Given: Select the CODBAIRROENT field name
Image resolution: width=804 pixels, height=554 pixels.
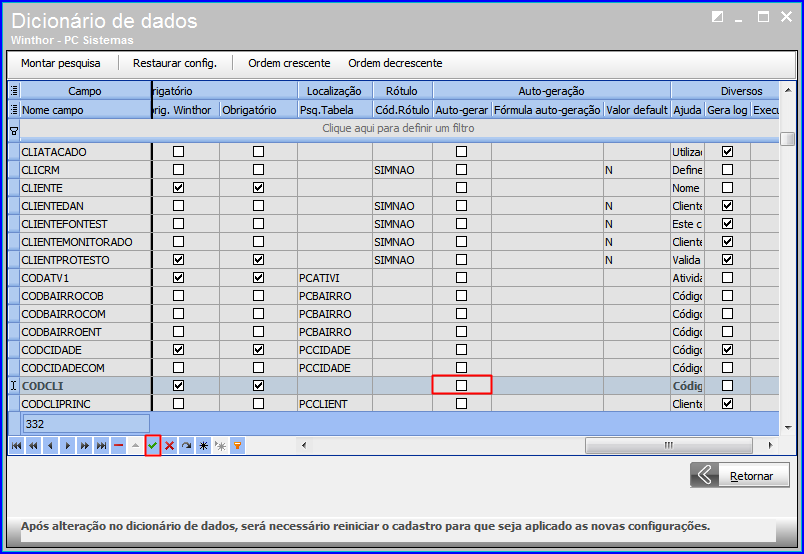Looking at the screenshot, I should (62, 332).
